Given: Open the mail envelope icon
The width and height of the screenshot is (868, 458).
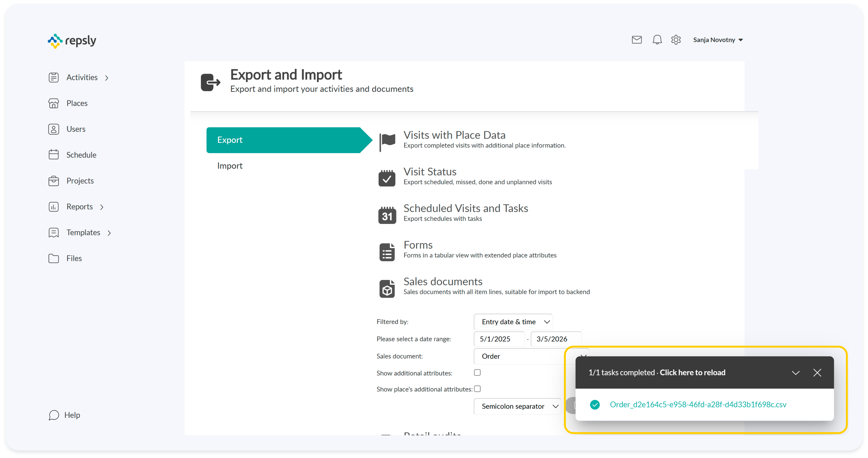Looking at the screenshot, I should (636, 40).
